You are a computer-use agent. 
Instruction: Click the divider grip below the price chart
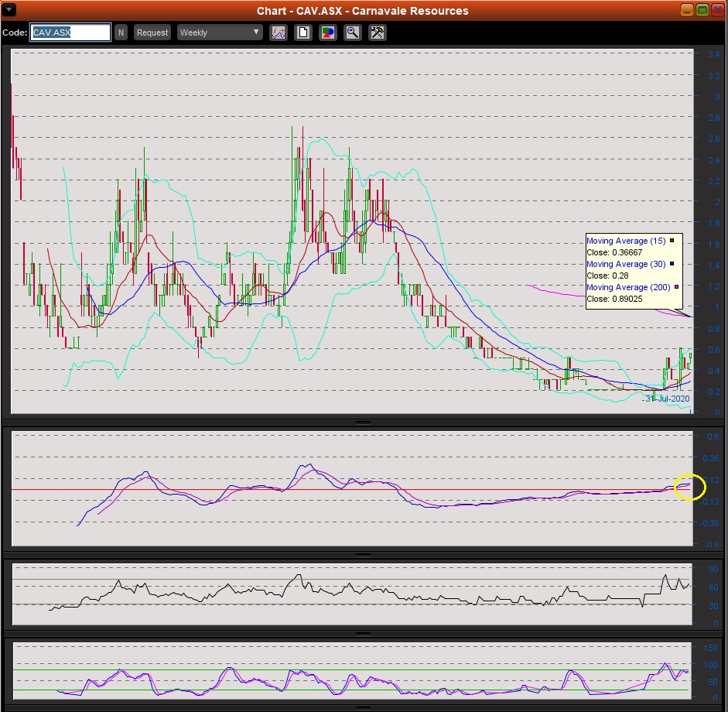(x=363, y=423)
